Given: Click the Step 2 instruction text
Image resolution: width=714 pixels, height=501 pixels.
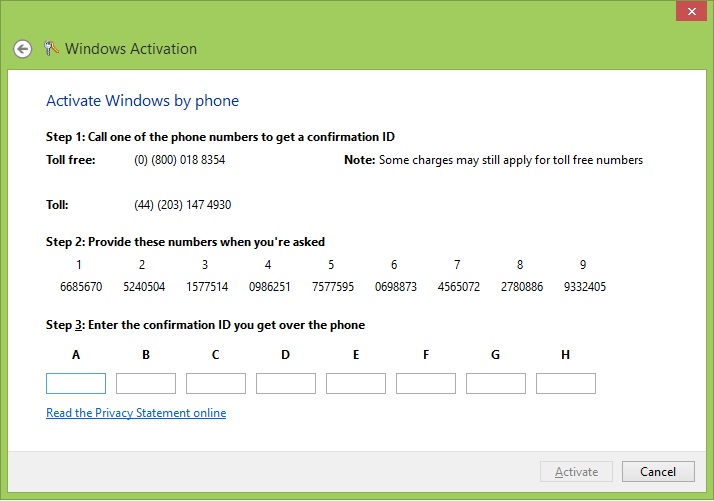Looking at the screenshot, I should click(185, 242).
